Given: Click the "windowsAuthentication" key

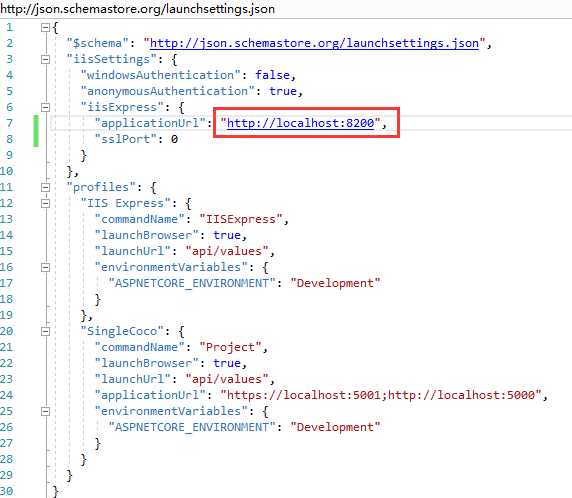Looking at the screenshot, I should click(x=161, y=75).
